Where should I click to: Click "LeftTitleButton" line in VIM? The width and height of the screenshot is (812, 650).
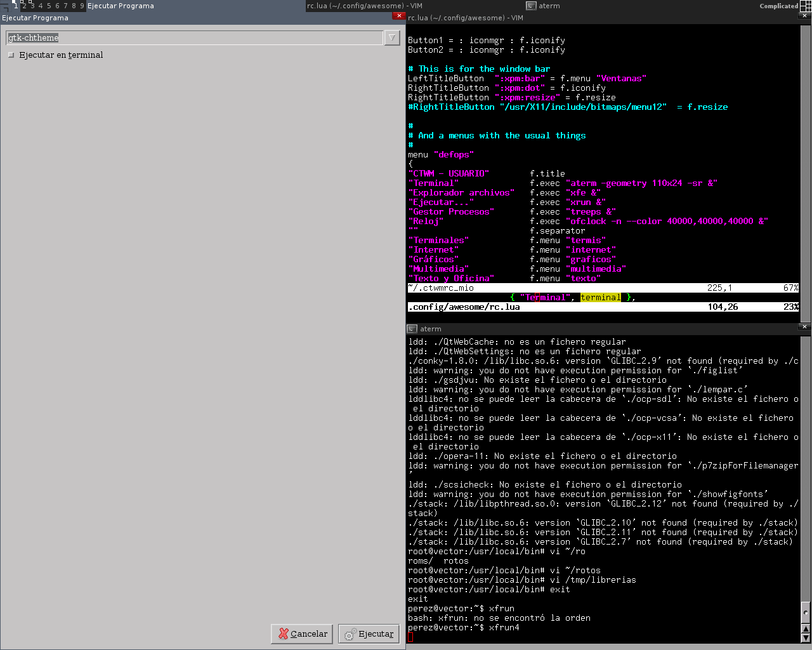click(527, 78)
